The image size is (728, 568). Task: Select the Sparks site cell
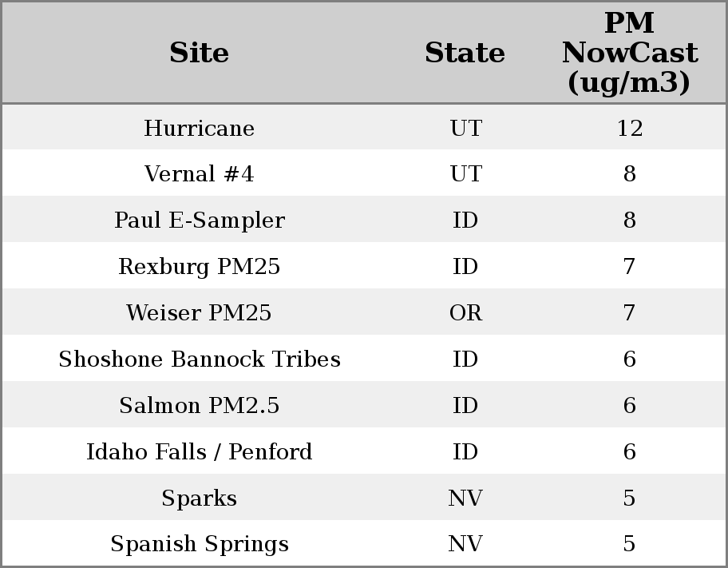click(x=199, y=498)
